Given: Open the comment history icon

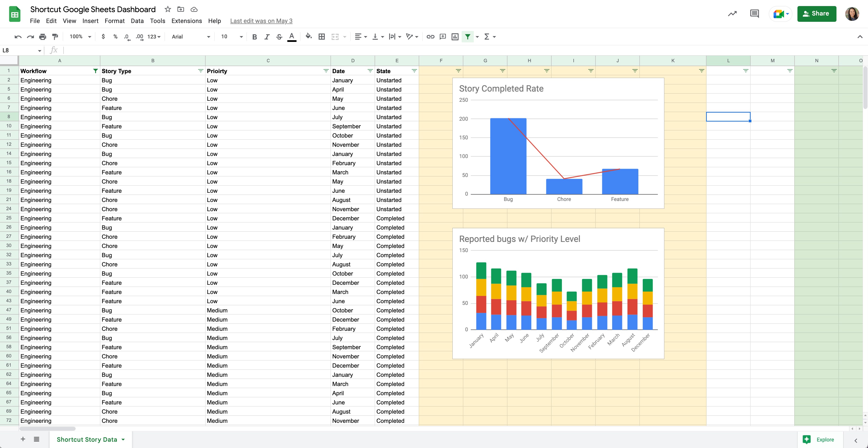Looking at the screenshot, I should coord(754,14).
